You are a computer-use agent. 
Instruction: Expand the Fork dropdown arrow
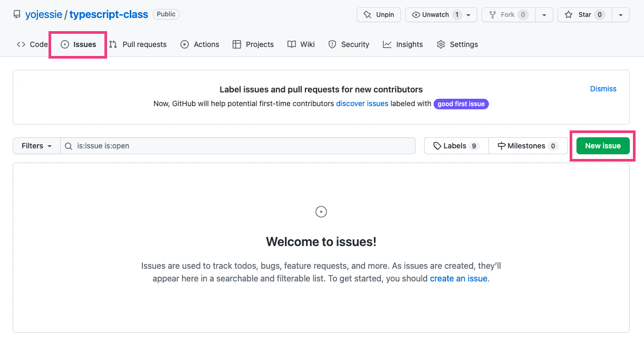click(544, 15)
